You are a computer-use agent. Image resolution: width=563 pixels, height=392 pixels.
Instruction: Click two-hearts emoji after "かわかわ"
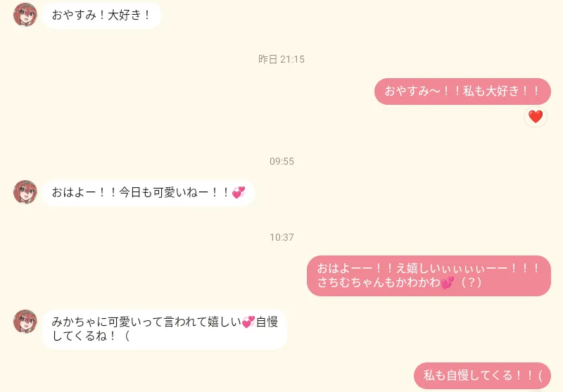(448, 282)
